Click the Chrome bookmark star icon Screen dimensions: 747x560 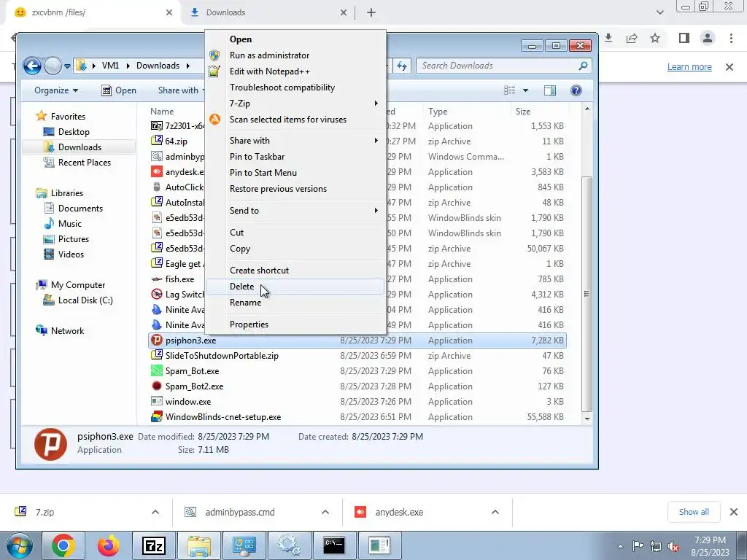(655, 38)
